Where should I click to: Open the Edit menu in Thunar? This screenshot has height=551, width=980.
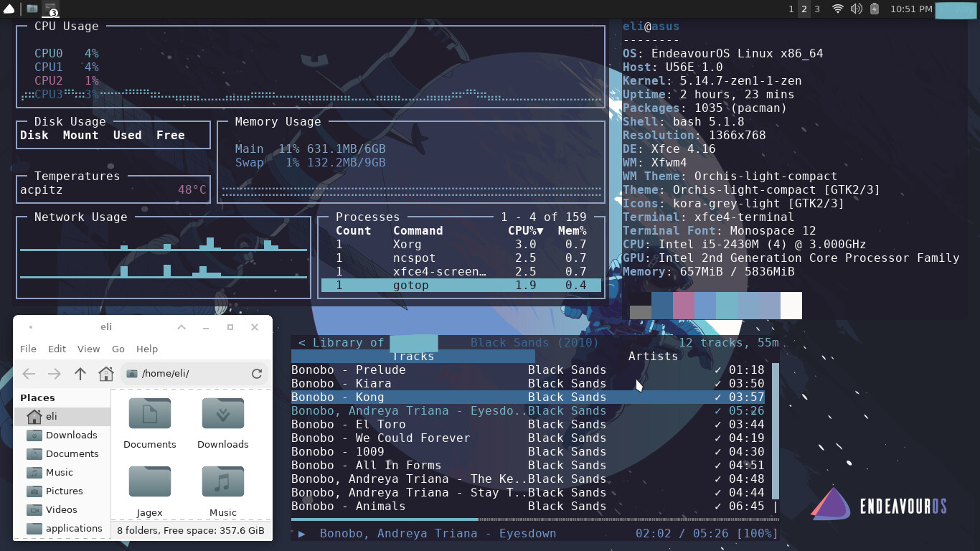57,349
